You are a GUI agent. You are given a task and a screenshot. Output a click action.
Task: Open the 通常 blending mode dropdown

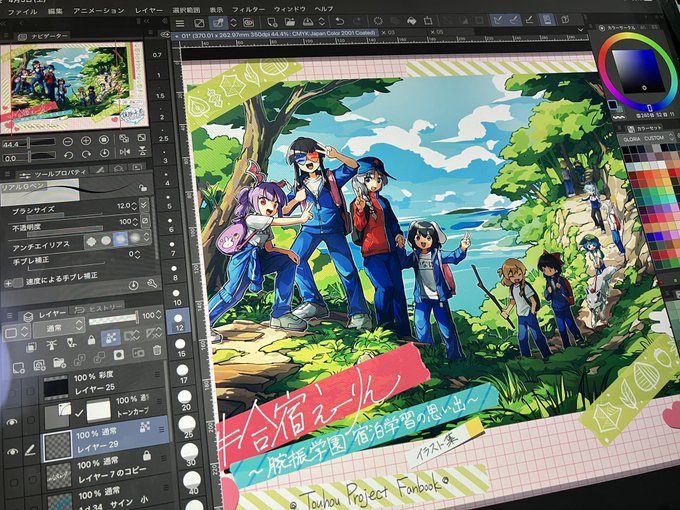[x=59, y=326]
